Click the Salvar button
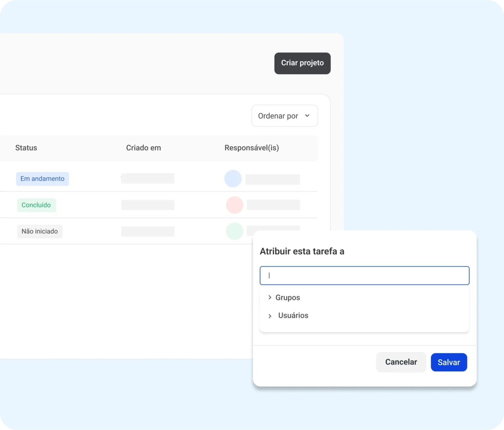504x430 pixels. 449,362
